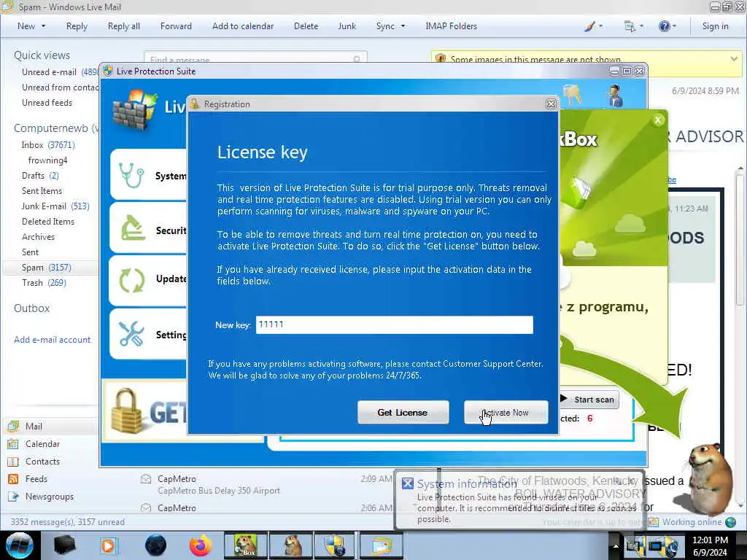Click Reply in Live Mail toolbar
The width and height of the screenshot is (747, 560).
77,26
